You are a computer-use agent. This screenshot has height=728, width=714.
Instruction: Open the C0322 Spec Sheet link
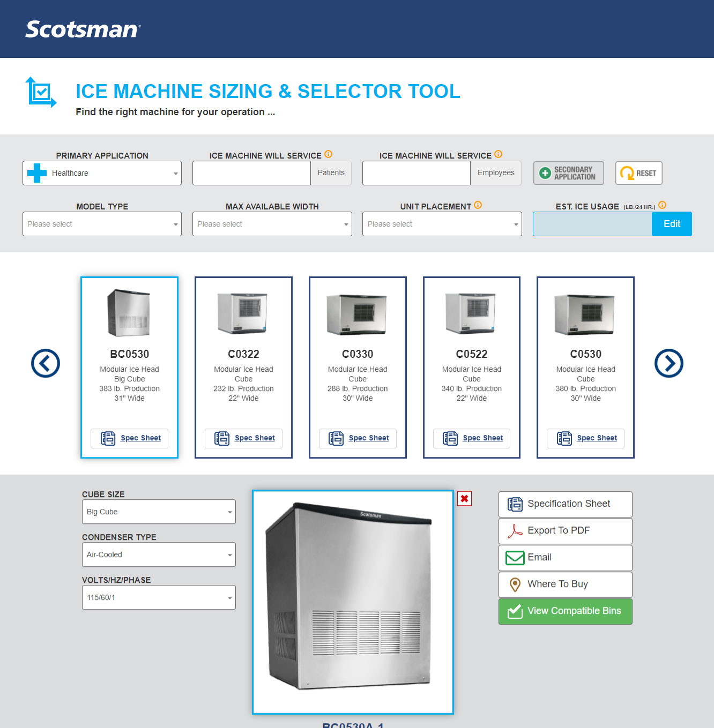click(254, 438)
